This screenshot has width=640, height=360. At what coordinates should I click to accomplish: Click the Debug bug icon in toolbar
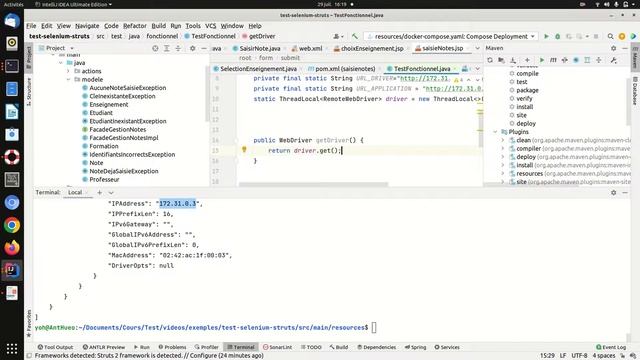click(x=557, y=36)
